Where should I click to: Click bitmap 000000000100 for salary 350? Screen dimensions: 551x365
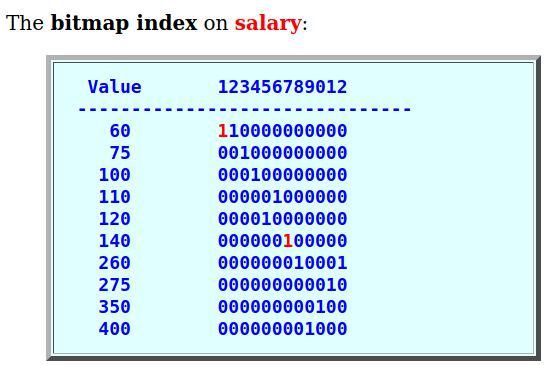[x=283, y=307]
